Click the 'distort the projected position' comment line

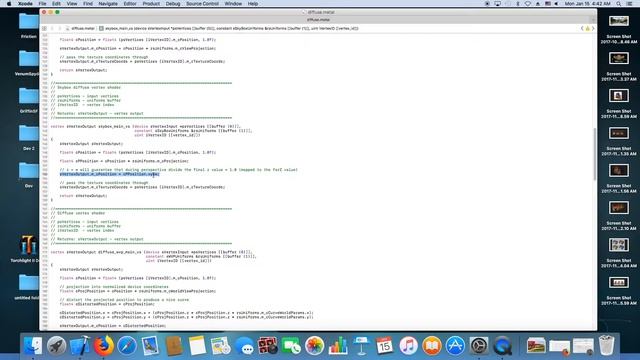click(x=124, y=300)
